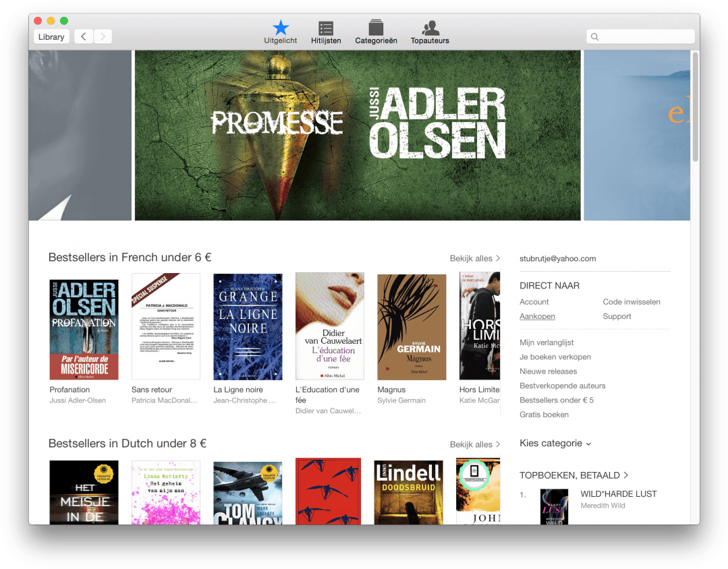Open Wild*Harde Lust top book title

619,493
